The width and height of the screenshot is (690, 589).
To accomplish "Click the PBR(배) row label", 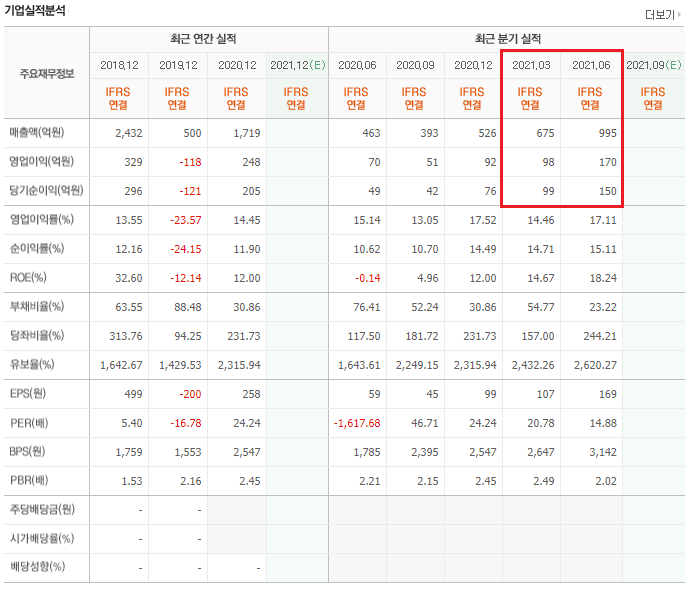I will tap(29, 480).
